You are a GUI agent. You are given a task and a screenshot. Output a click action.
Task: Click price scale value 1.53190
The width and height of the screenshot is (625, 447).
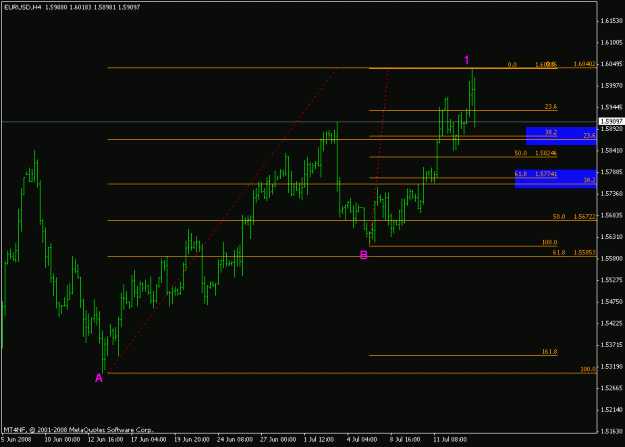611,366
